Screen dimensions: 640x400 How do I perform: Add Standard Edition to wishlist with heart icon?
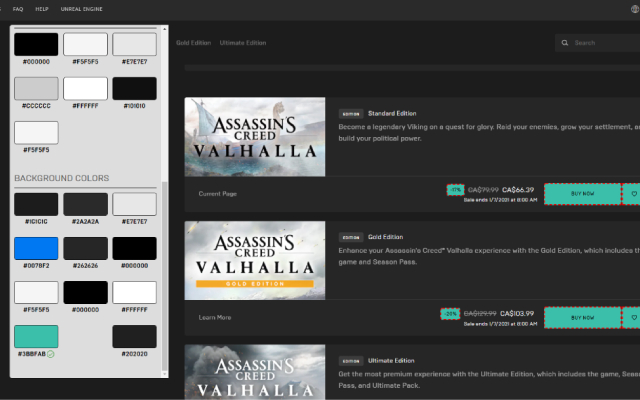pos(632,193)
